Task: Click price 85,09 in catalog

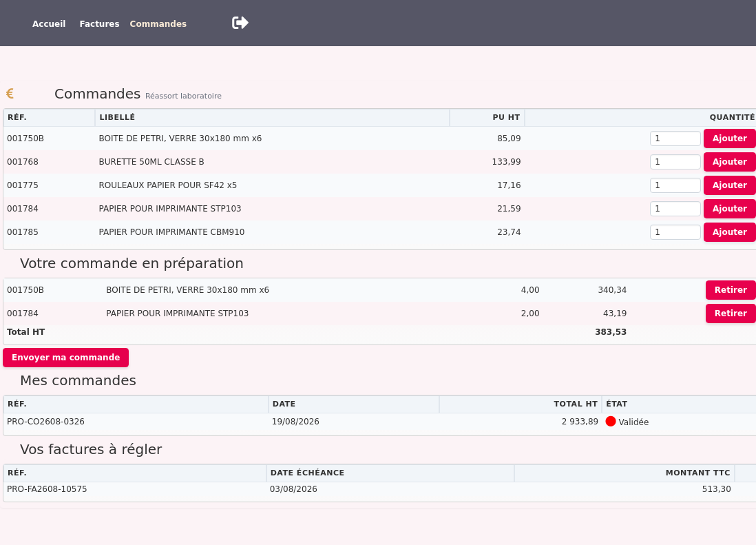Action: 509,138
